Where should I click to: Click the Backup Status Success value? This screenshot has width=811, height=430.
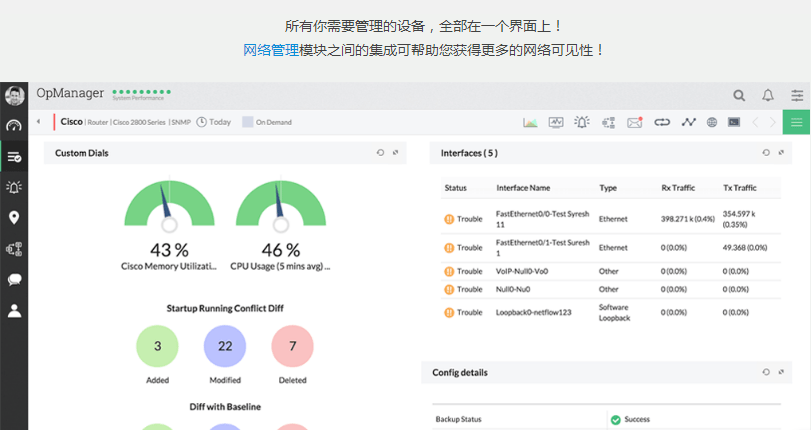point(630,419)
